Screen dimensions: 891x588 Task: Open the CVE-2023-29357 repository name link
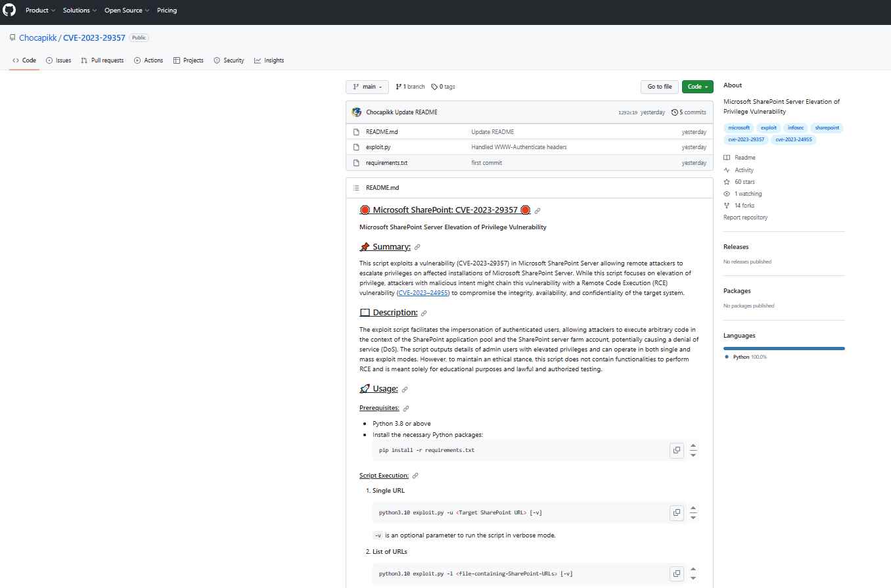pos(94,38)
